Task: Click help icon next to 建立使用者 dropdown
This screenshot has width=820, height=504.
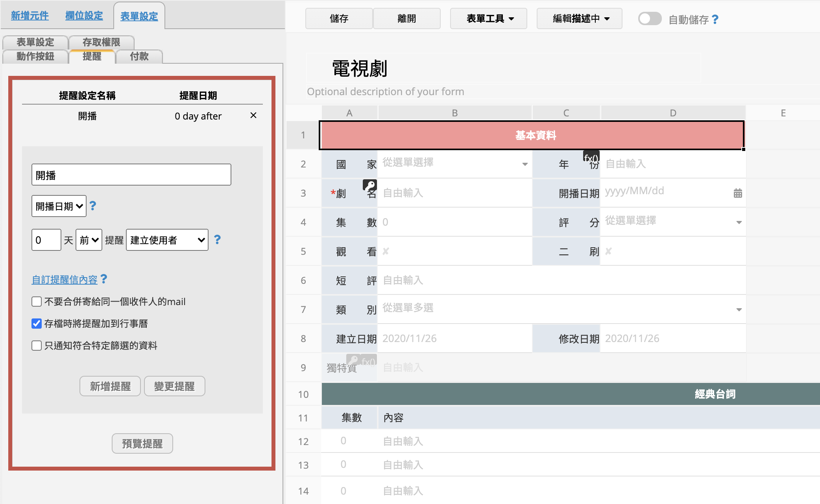Action: 217,239
